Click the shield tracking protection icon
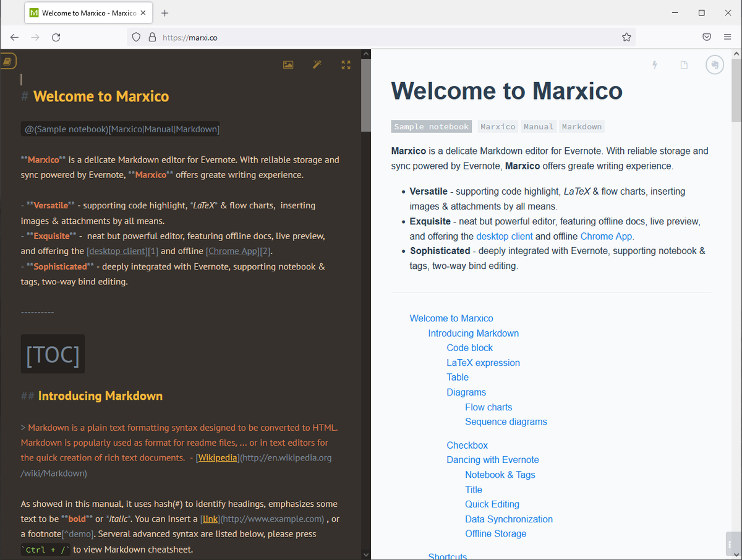The height and width of the screenshot is (560, 742). pyautogui.click(x=137, y=37)
